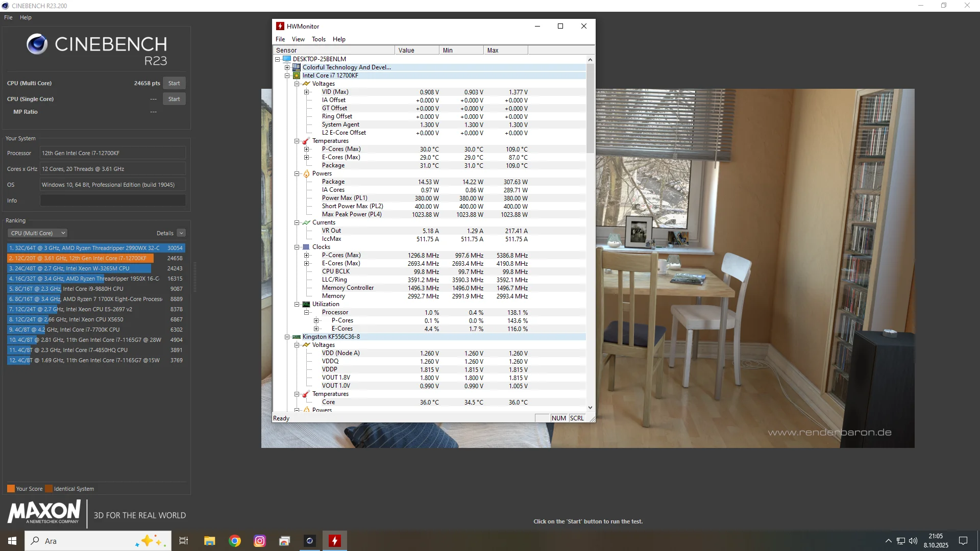The image size is (980, 551).
Task: Click the Kingston Temperatures thermometer icon
Action: click(x=306, y=394)
